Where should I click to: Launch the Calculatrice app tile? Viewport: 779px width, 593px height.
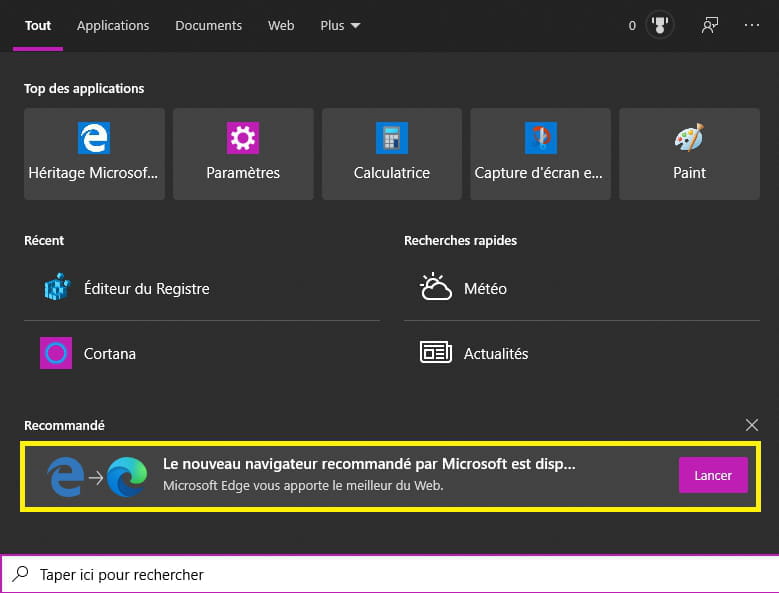coord(391,154)
